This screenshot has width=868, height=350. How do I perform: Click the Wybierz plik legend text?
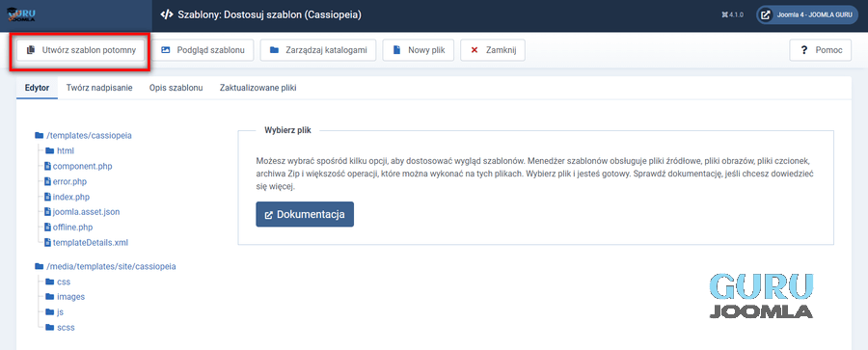(287, 131)
